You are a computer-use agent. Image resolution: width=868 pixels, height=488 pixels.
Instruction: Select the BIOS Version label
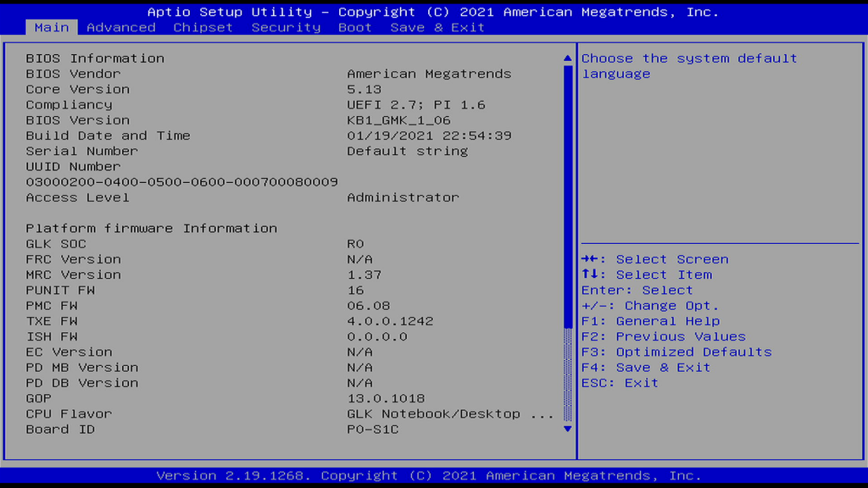(x=77, y=120)
